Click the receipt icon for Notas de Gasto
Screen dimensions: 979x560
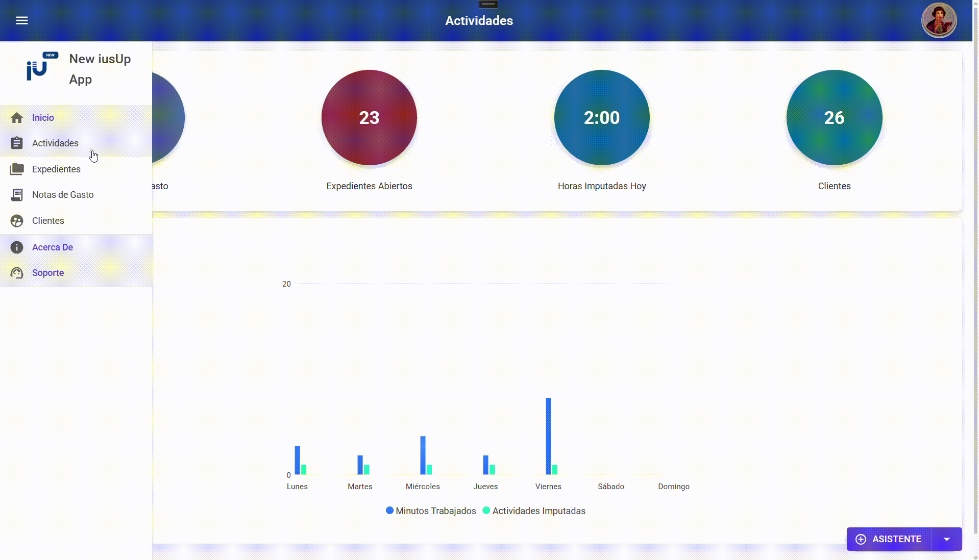[x=17, y=195]
